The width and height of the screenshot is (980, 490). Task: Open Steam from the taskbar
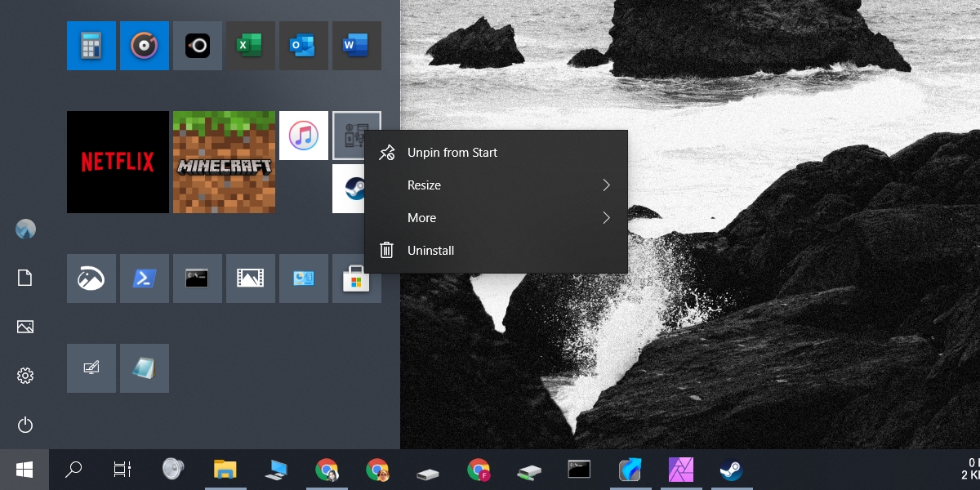coord(731,470)
